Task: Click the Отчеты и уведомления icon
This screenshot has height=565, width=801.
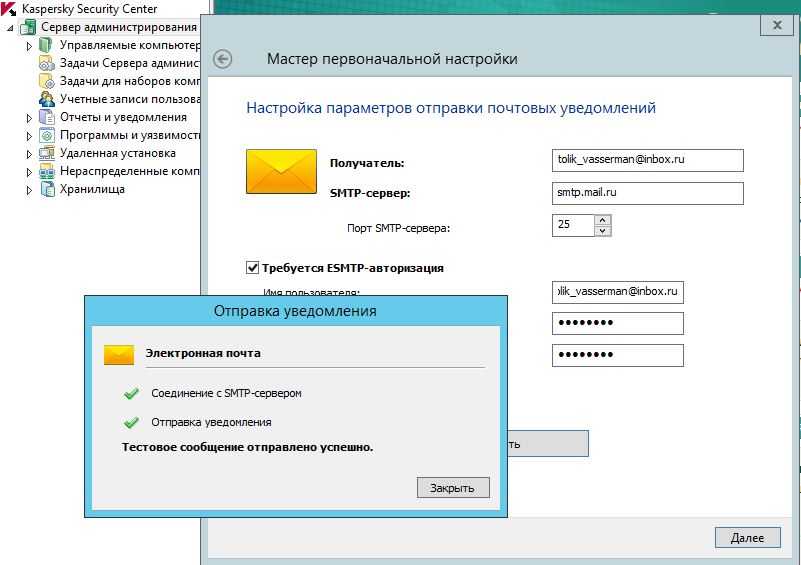Action: 46,117
